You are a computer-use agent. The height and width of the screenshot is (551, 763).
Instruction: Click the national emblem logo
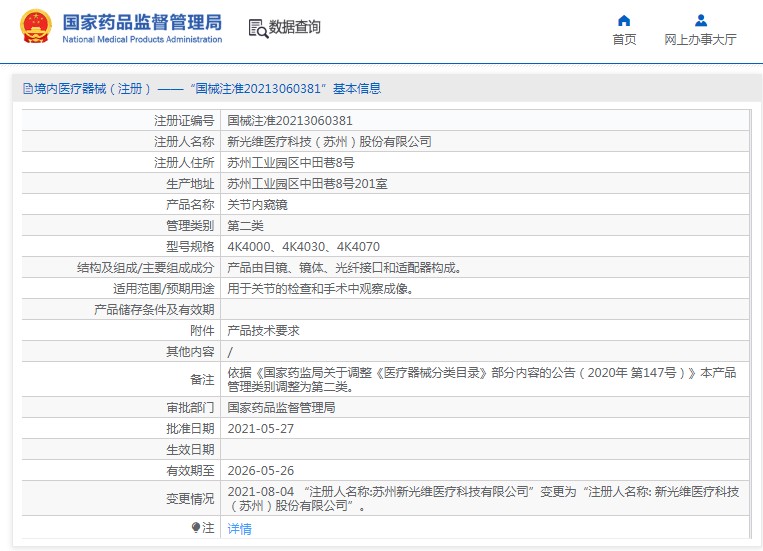pyautogui.click(x=36, y=26)
